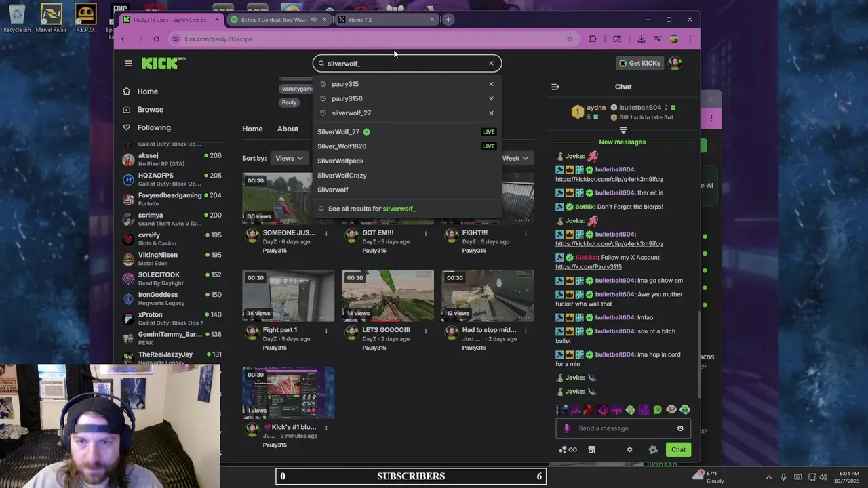This screenshot has height=488, width=868.
Task: Select SilverWolfpack search result
Action: pos(407,161)
